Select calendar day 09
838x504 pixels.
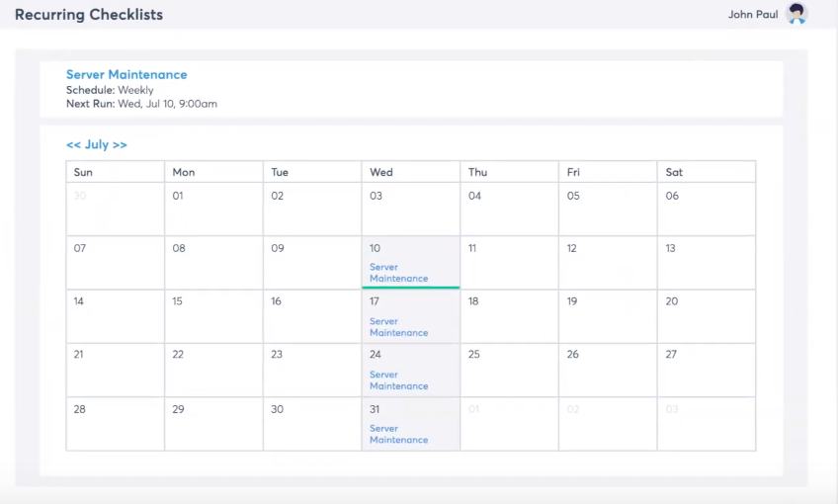[312, 263]
